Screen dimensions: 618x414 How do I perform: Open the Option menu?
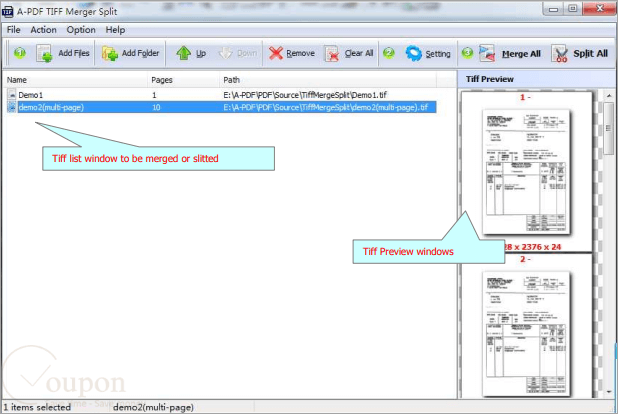click(x=81, y=30)
